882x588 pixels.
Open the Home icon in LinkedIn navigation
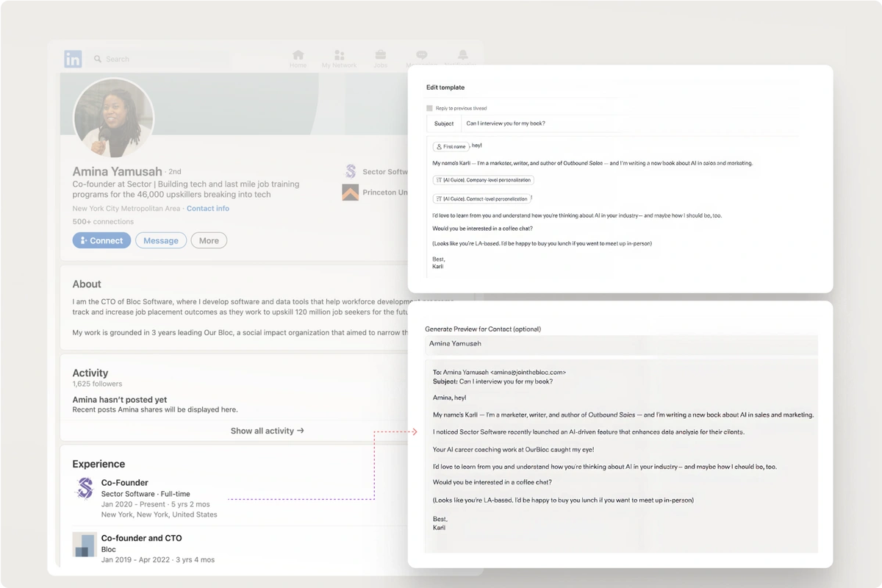pos(298,55)
